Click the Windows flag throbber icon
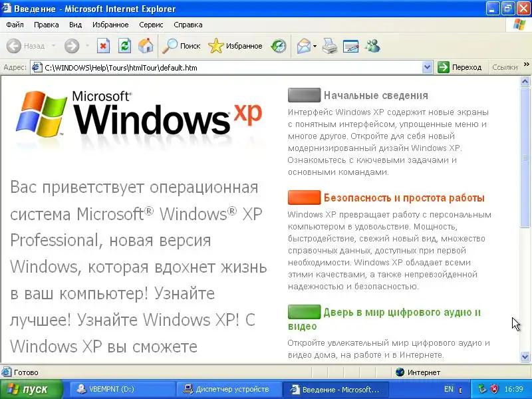This screenshot has width=532, height=399. (x=519, y=25)
